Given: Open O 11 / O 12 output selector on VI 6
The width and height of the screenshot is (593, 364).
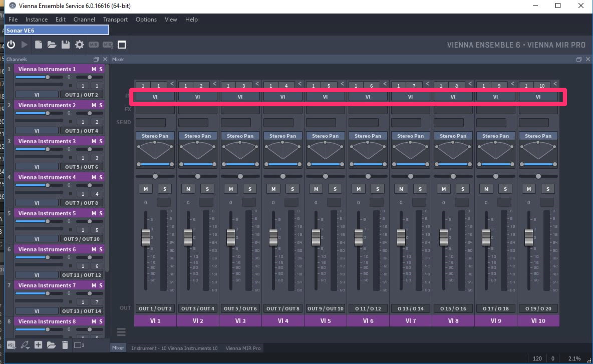Looking at the screenshot, I should [368, 308].
